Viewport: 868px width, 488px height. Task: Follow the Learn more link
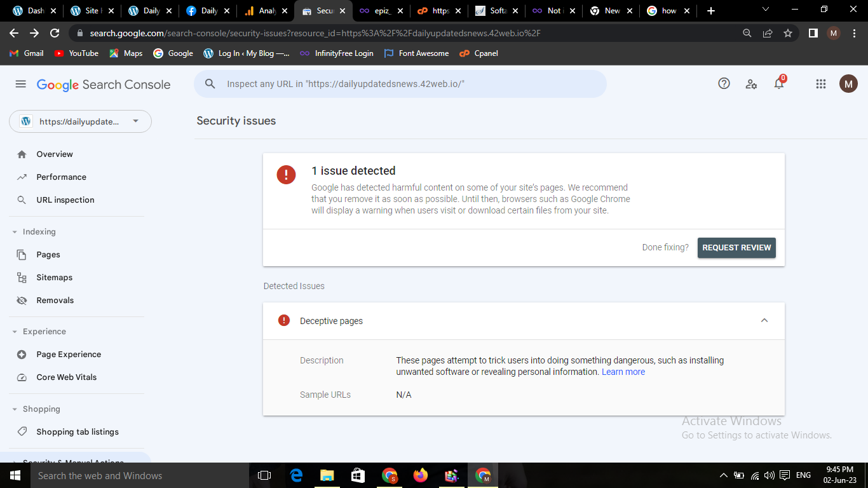[x=623, y=372]
